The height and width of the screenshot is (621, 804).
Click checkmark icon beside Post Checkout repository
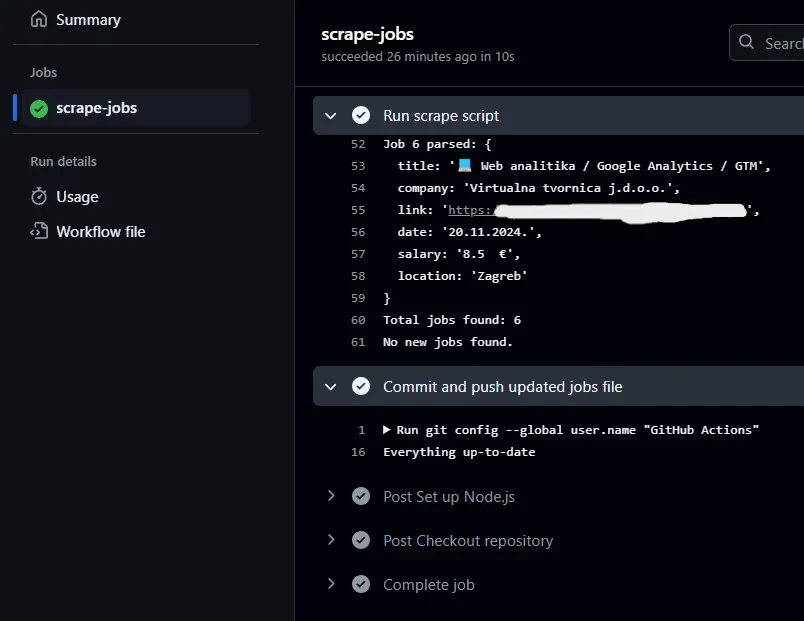(x=361, y=541)
